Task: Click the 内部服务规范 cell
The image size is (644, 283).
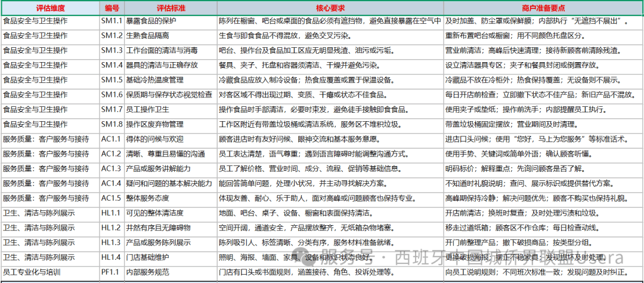Action: [x=171, y=272]
